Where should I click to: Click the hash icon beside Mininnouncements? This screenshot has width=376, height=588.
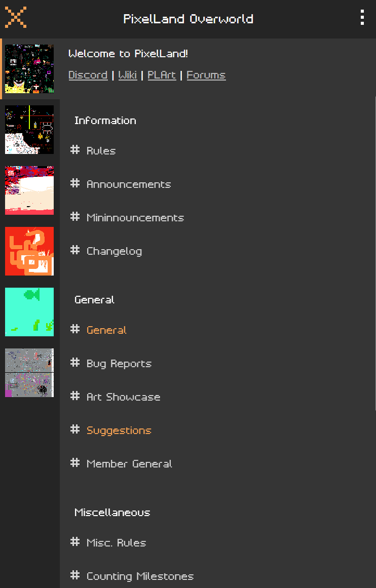[75, 216]
